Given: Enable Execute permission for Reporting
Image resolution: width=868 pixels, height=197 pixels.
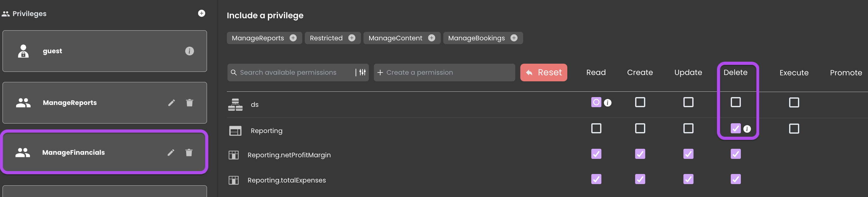Looking at the screenshot, I should coord(794,128).
